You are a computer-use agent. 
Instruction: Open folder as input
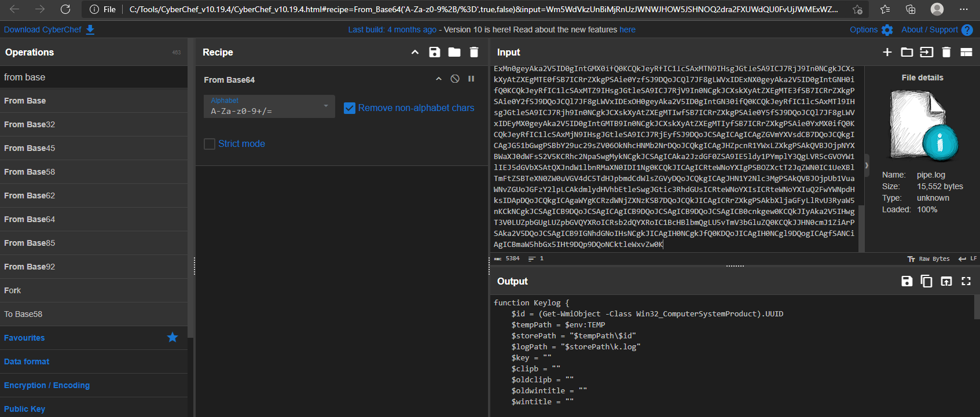(907, 52)
